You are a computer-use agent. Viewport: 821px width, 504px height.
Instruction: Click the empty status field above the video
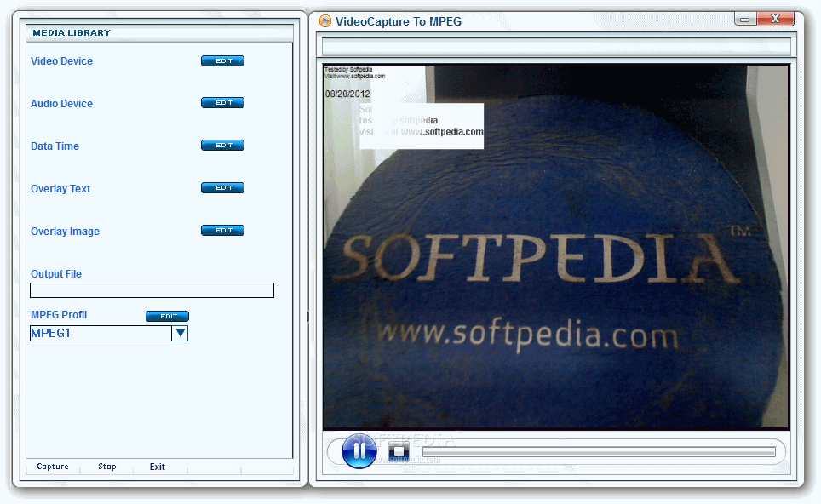click(556, 46)
